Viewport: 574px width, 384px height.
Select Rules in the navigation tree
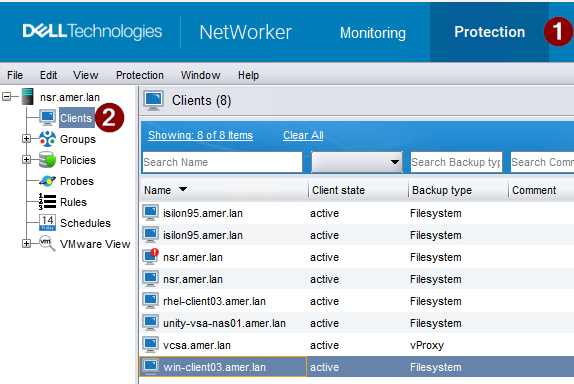(x=73, y=202)
